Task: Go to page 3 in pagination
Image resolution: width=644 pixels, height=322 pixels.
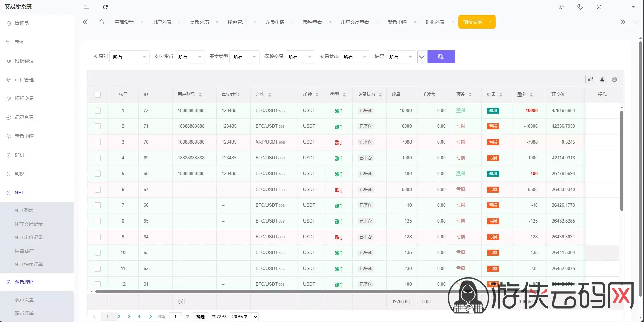Action: 129,317
